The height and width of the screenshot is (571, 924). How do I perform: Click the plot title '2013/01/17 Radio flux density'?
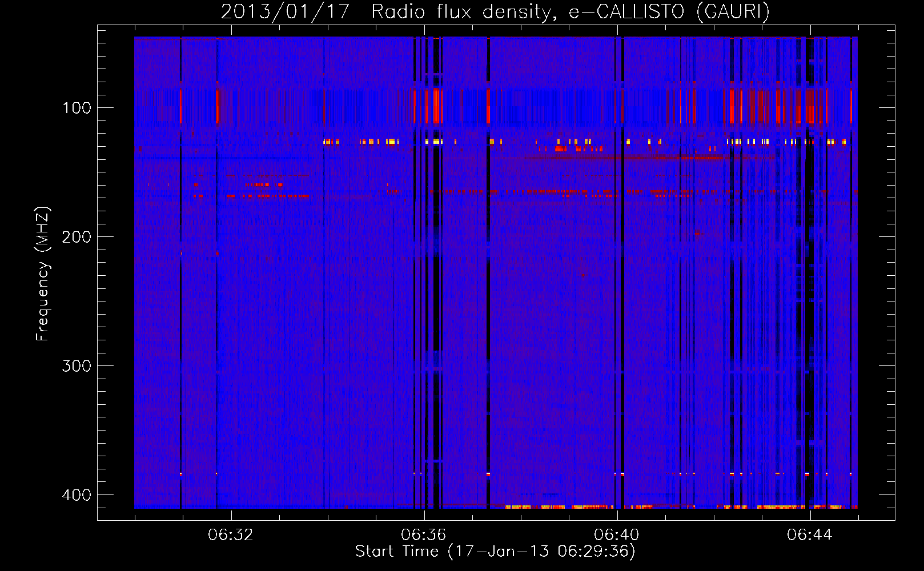click(x=495, y=12)
